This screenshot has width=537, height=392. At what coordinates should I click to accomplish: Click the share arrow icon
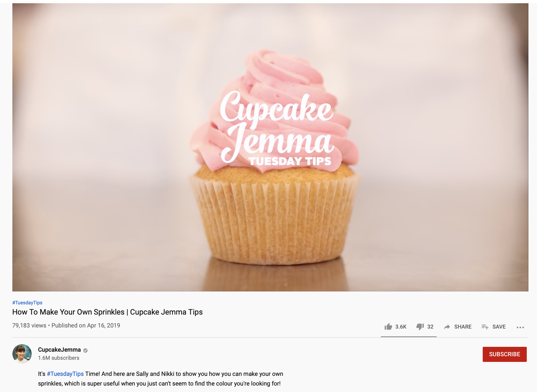[x=447, y=327]
